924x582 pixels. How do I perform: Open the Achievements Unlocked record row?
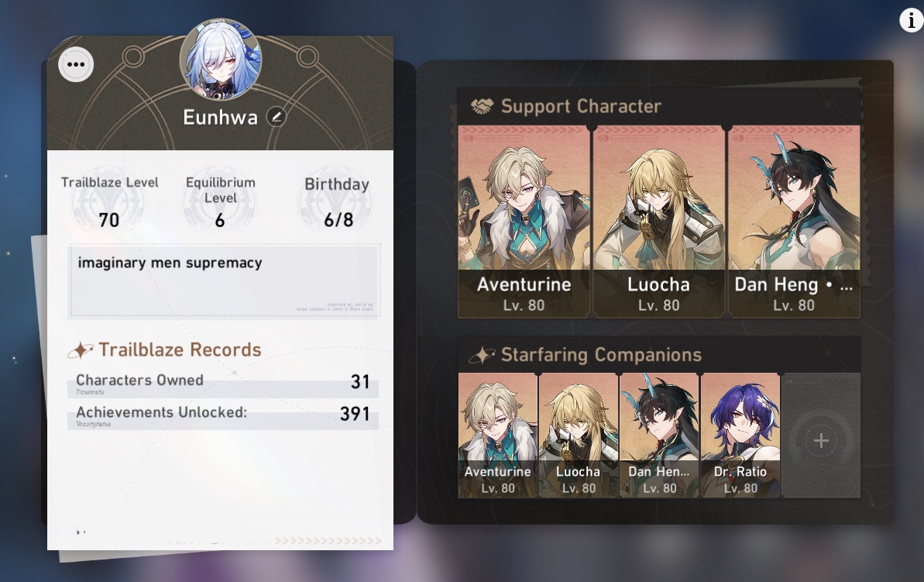pyautogui.click(x=223, y=415)
